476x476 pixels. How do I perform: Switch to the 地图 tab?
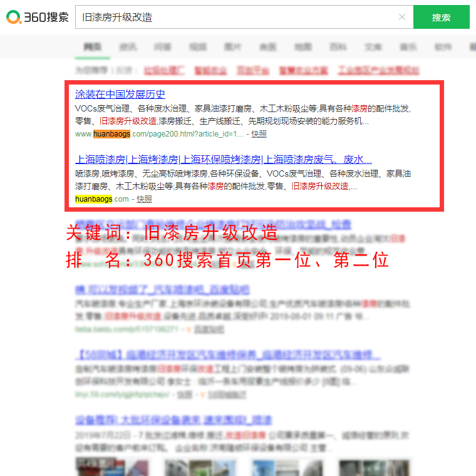tap(303, 47)
